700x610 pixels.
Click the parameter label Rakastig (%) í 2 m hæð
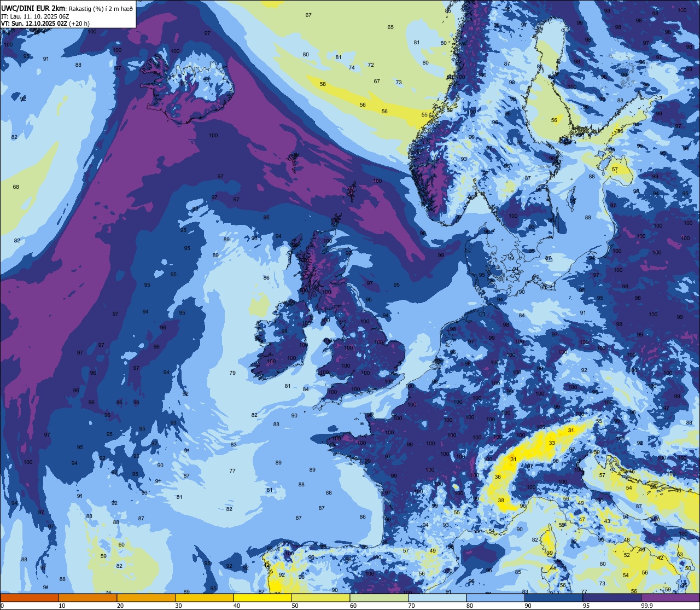tap(100, 8)
